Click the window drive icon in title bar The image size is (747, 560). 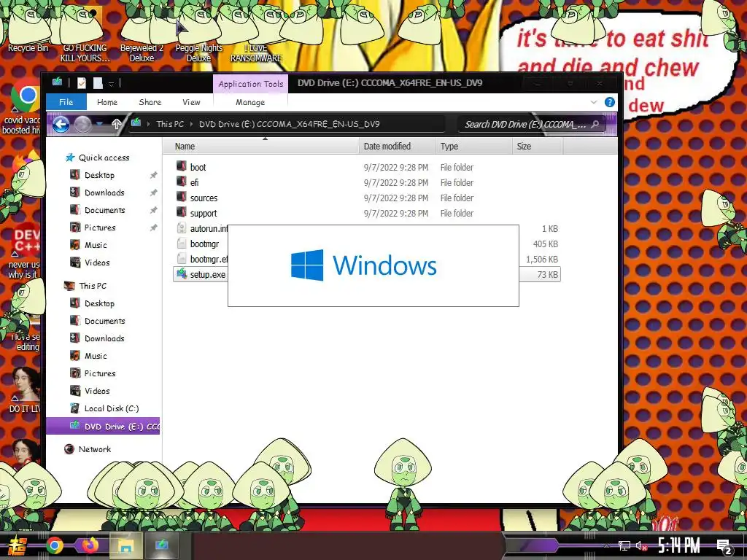point(57,82)
